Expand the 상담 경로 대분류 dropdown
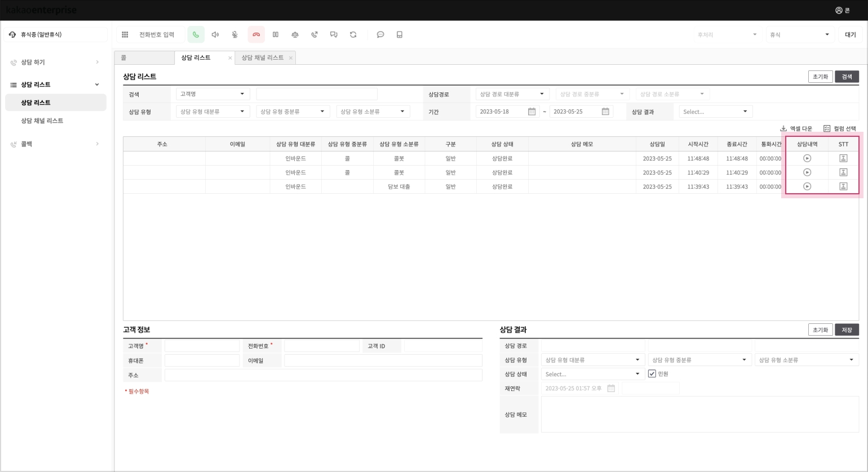 [x=512, y=94]
